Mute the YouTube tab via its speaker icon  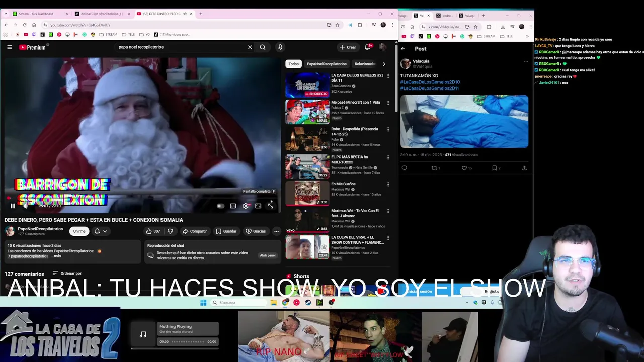pos(185,14)
